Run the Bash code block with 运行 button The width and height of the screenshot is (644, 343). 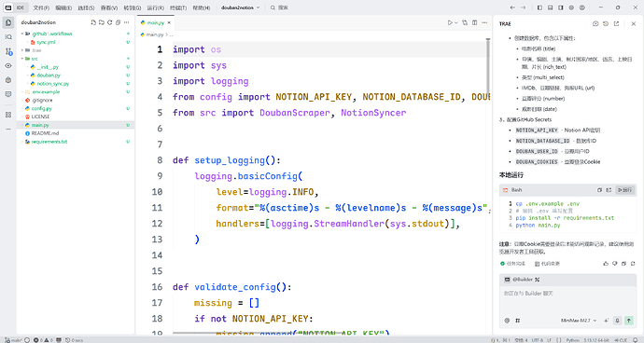click(625, 190)
